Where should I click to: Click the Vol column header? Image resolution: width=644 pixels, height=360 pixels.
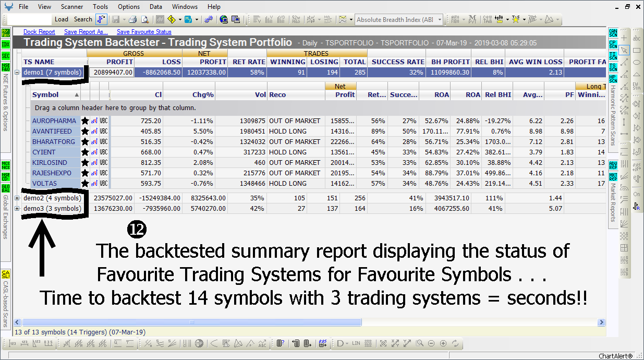click(x=241, y=94)
